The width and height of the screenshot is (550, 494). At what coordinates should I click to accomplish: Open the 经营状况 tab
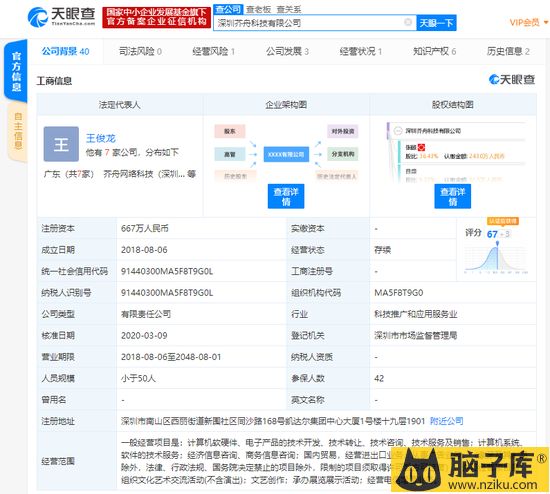point(361,52)
